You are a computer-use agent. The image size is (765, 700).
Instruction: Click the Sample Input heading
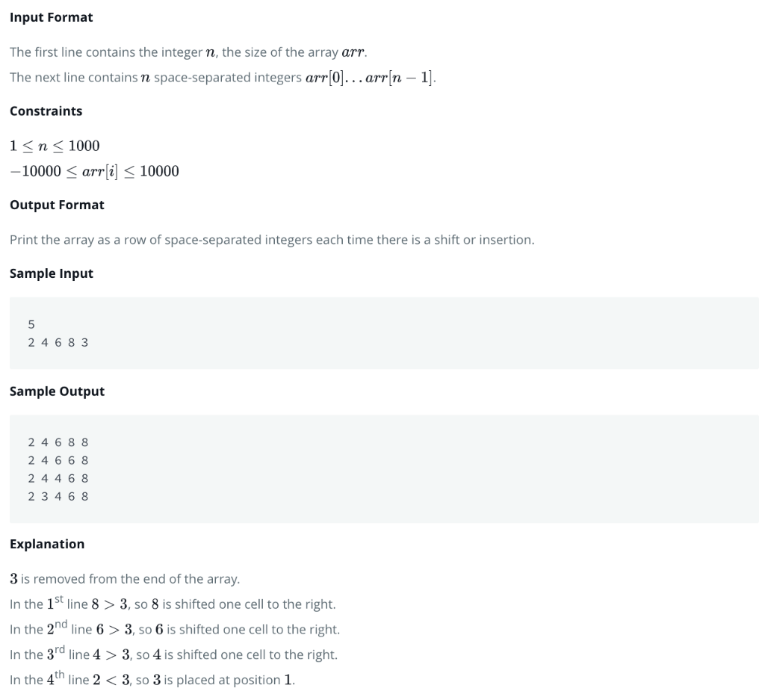tap(52, 273)
